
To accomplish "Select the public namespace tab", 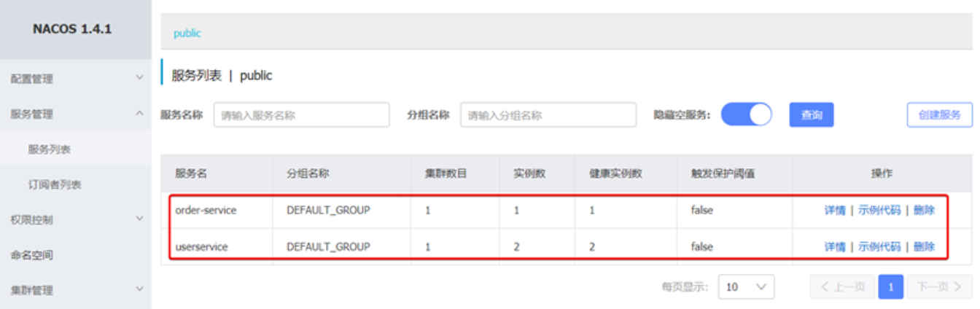I will [x=187, y=34].
